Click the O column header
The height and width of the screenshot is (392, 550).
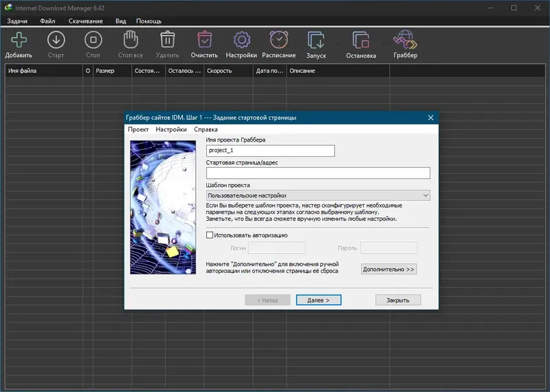click(x=88, y=71)
